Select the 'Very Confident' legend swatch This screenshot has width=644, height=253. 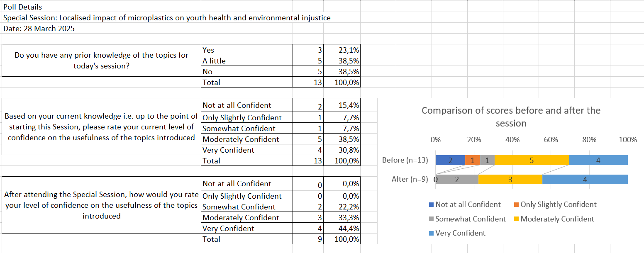432,233
